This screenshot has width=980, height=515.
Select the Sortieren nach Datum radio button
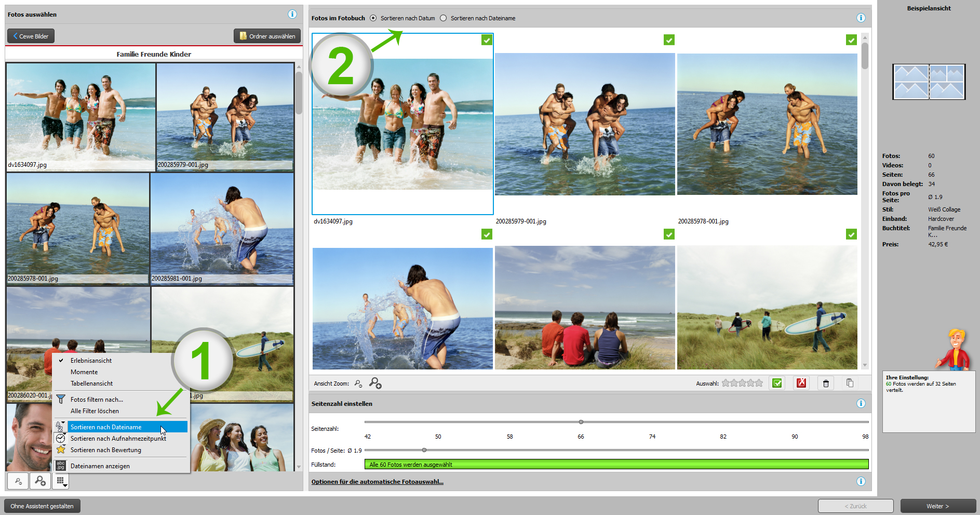pyautogui.click(x=373, y=18)
